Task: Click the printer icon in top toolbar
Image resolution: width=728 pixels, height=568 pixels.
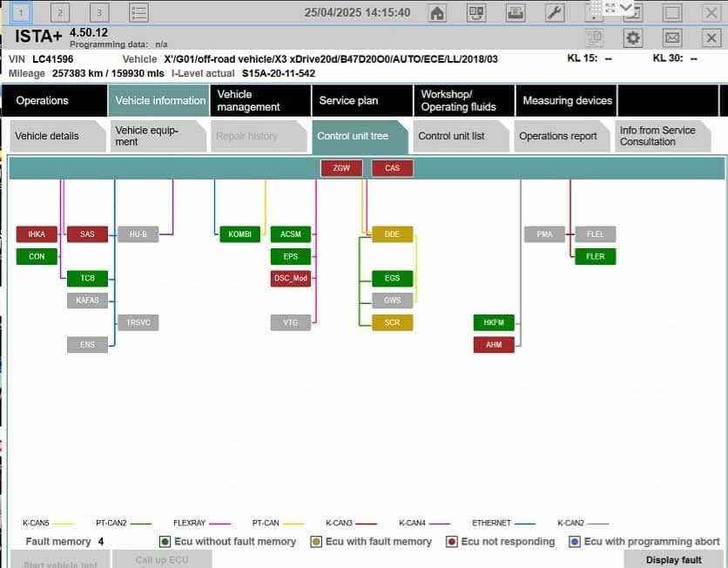Action: coord(516,12)
